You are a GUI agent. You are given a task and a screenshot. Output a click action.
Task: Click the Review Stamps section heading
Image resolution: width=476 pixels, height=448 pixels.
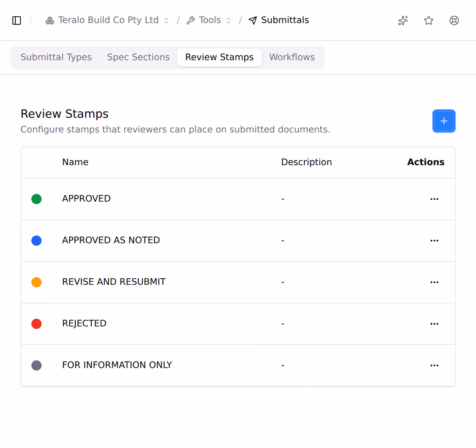coord(65,114)
